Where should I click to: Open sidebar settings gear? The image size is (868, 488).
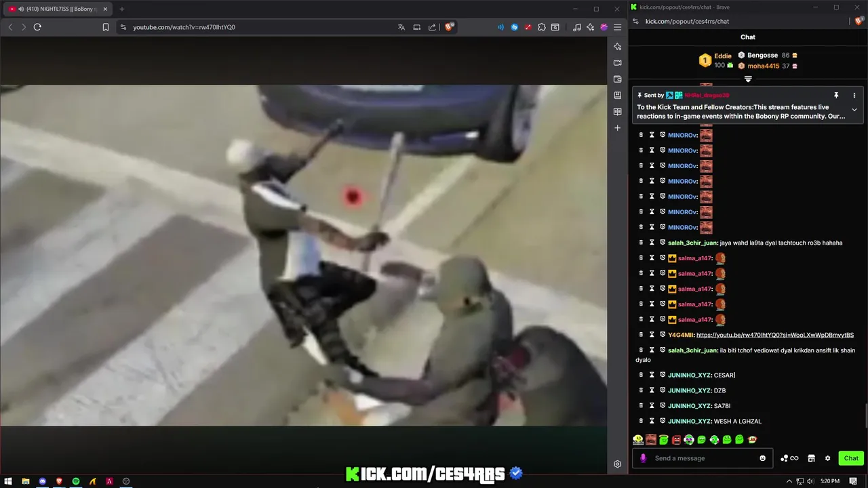click(x=617, y=464)
